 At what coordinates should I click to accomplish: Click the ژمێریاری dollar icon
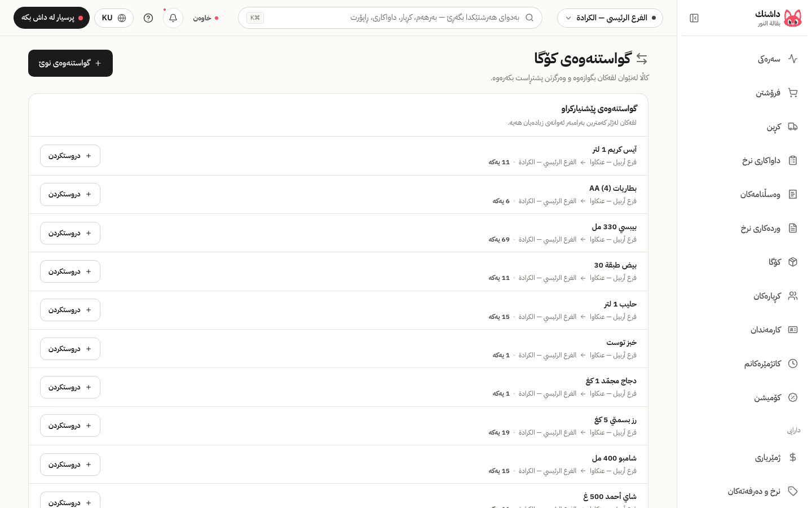[x=793, y=457]
